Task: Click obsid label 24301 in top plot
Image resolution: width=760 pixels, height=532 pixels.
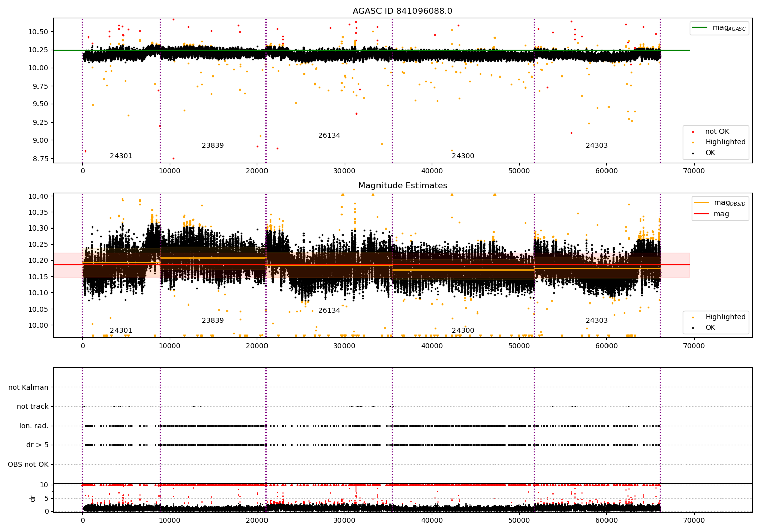Action: (121, 156)
